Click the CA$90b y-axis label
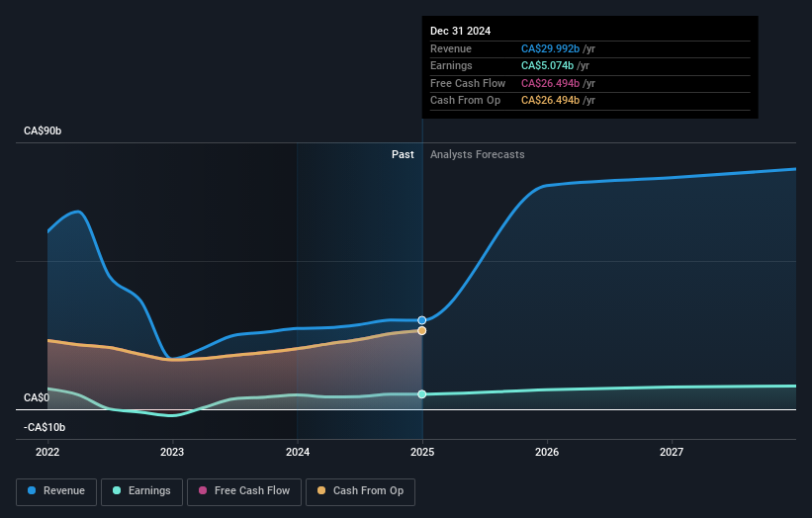 [43, 130]
